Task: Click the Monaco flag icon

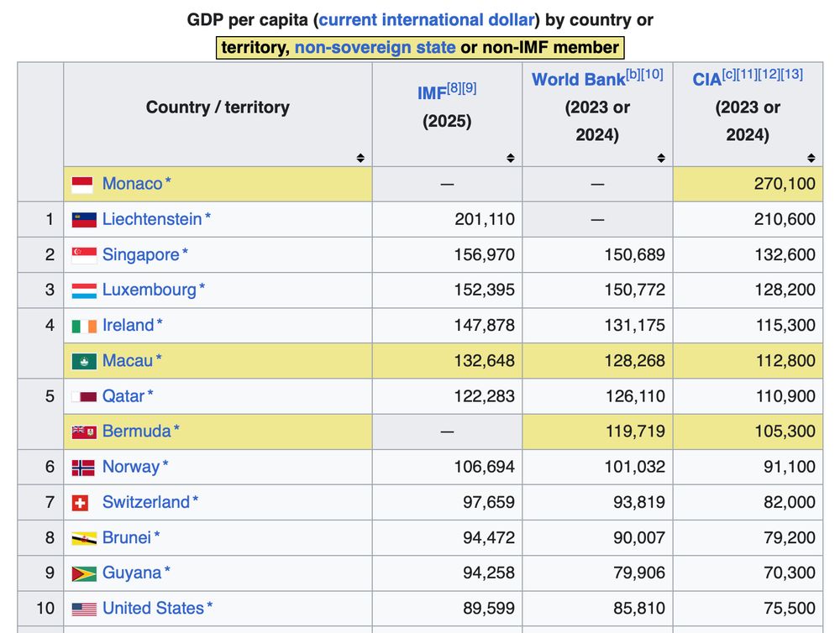Action: tap(82, 183)
